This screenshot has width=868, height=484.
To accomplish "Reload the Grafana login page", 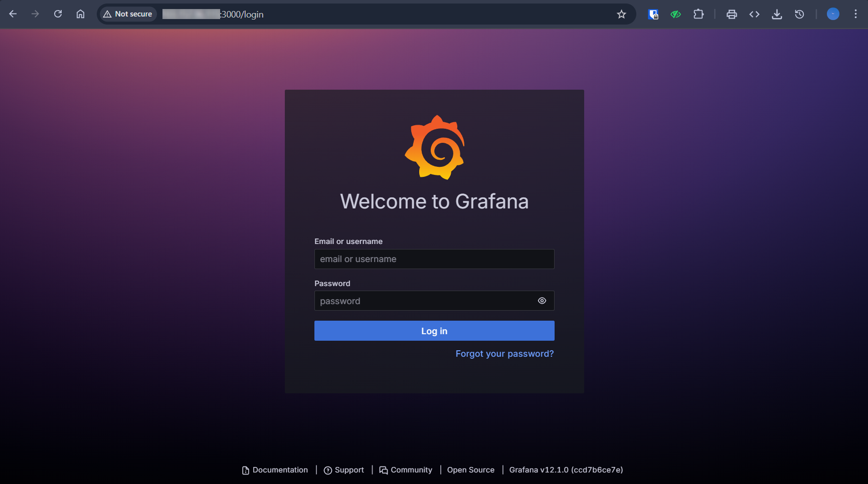I will [58, 14].
